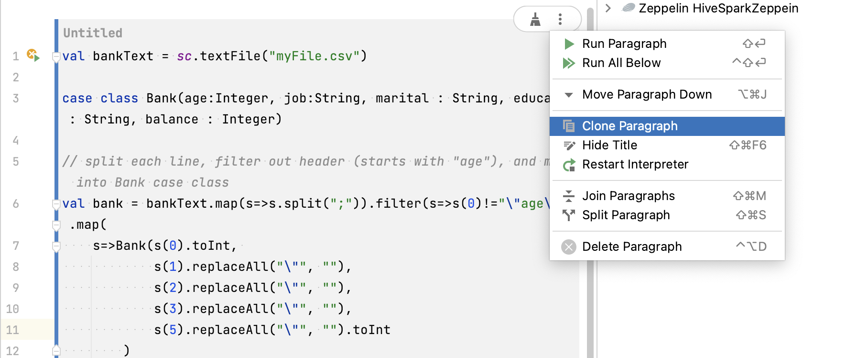
Task: Click sc identifier before textFile
Action: click(x=184, y=56)
